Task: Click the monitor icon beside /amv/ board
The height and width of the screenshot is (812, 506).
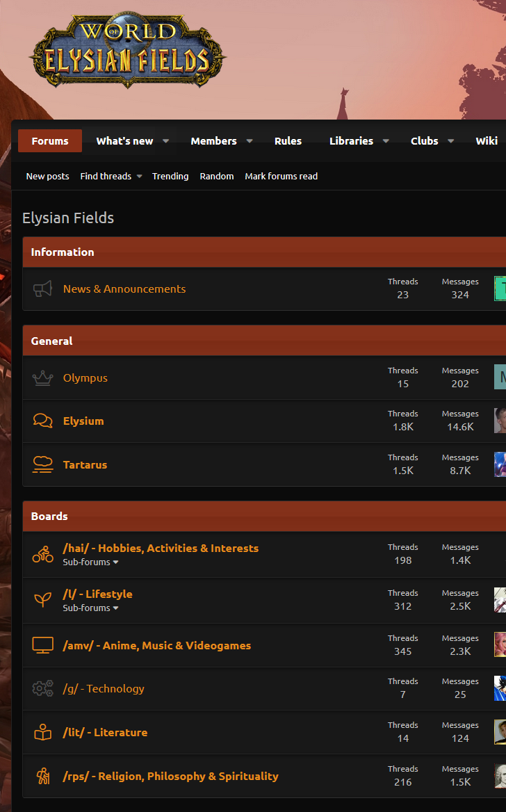Action: click(x=43, y=645)
